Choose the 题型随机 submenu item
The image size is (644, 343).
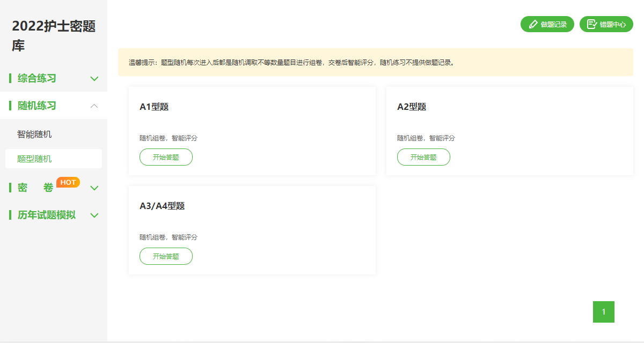coord(34,159)
